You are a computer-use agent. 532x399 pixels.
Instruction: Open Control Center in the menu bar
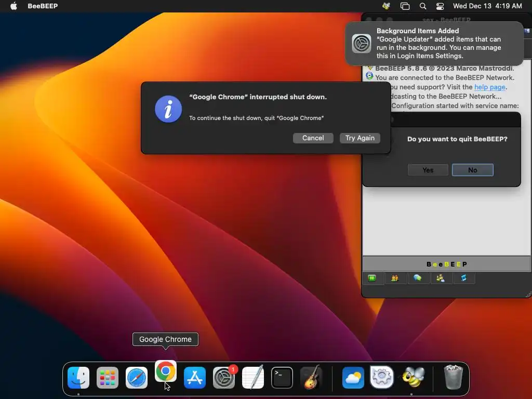440,6
